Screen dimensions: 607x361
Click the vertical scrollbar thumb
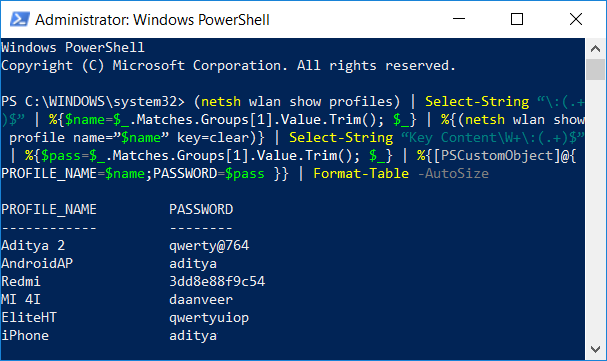[x=595, y=70]
